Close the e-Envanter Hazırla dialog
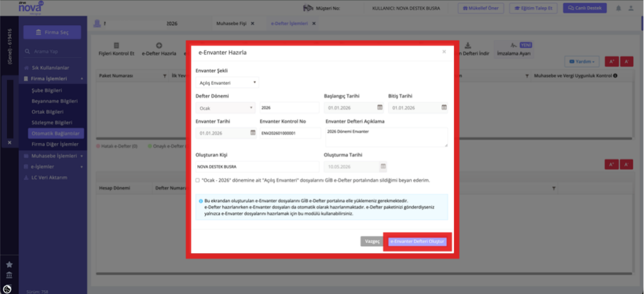Image resolution: width=644 pixels, height=294 pixels. pos(443,52)
